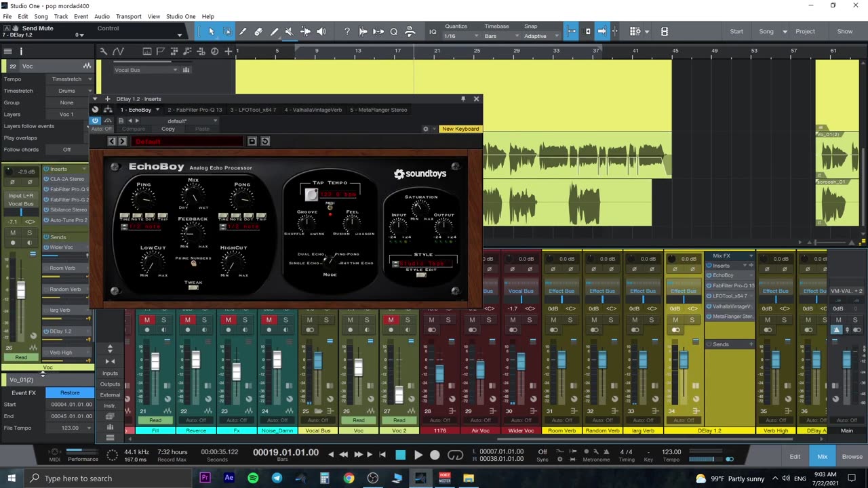Open Spotify from the taskbar
This screenshot has height=488, width=868.
(253, 478)
